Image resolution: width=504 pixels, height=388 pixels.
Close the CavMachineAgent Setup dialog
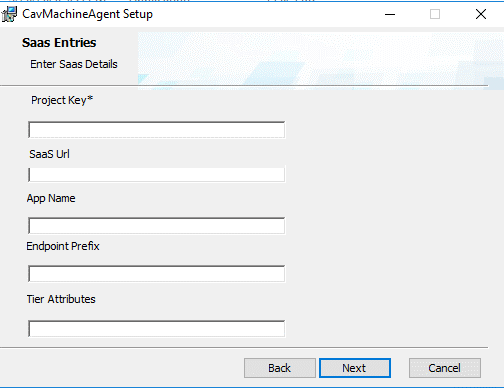point(481,14)
